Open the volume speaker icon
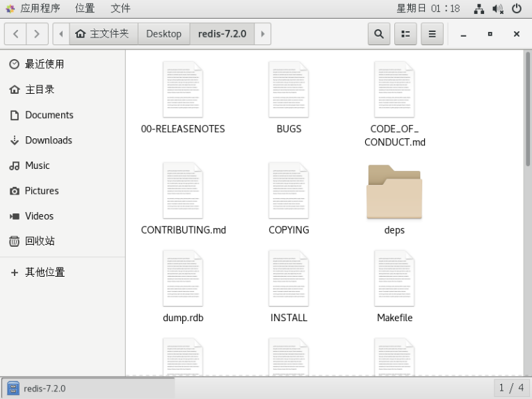The image size is (532, 399). pyautogui.click(x=498, y=8)
